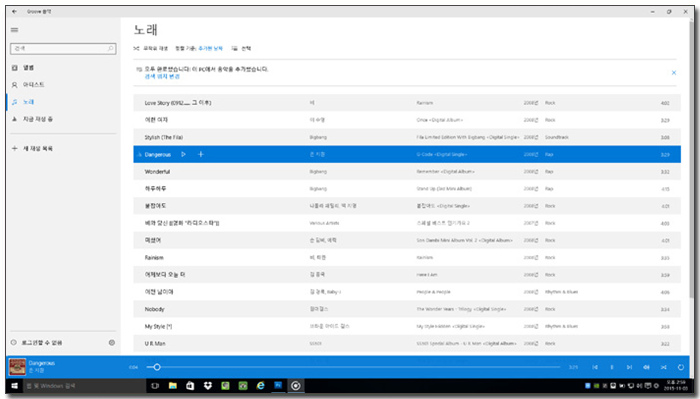Image resolution: width=700 pixels, height=399 pixels.
Task: Open the sort-by 추가된 날짜 dropdown
Action: click(210, 48)
